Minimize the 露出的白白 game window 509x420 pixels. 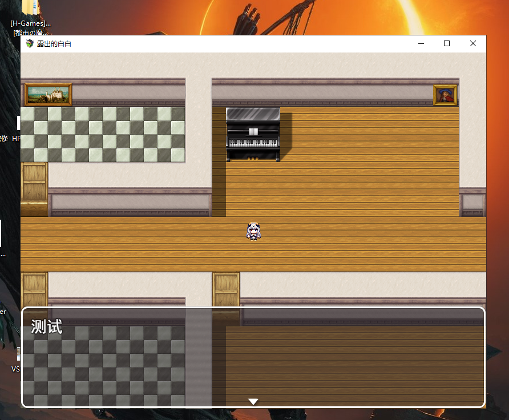pyautogui.click(x=421, y=43)
